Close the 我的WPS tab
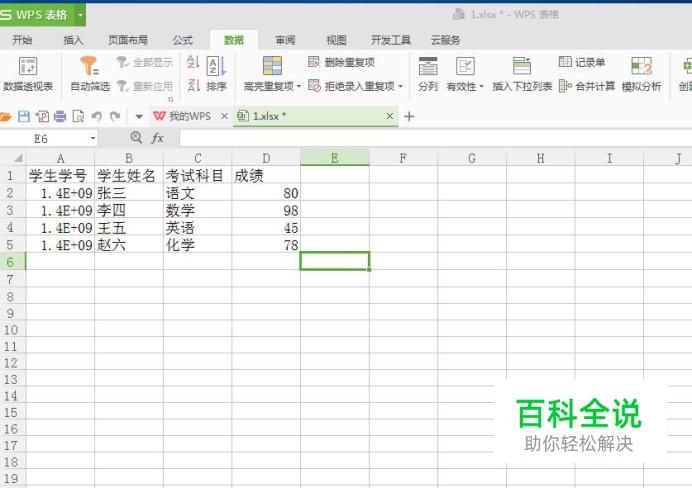Screen dimensions: 692x488 pyautogui.click(x=224, y=116)
